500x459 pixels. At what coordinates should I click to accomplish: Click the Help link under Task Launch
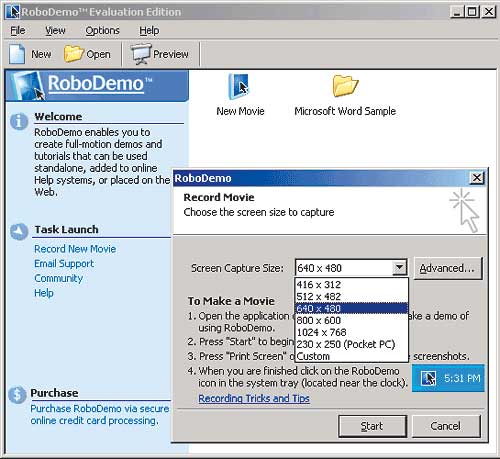pyautogui.click(x=44, y=293)
